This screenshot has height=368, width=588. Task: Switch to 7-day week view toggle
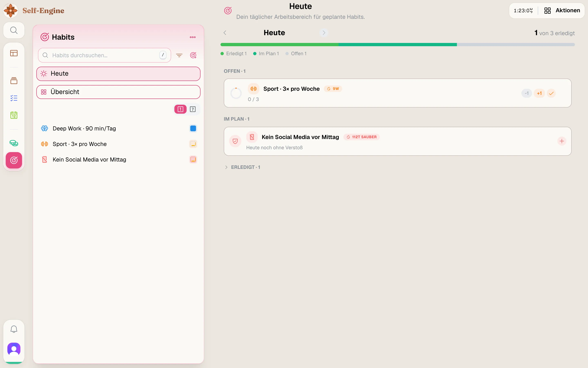[193, 109]
